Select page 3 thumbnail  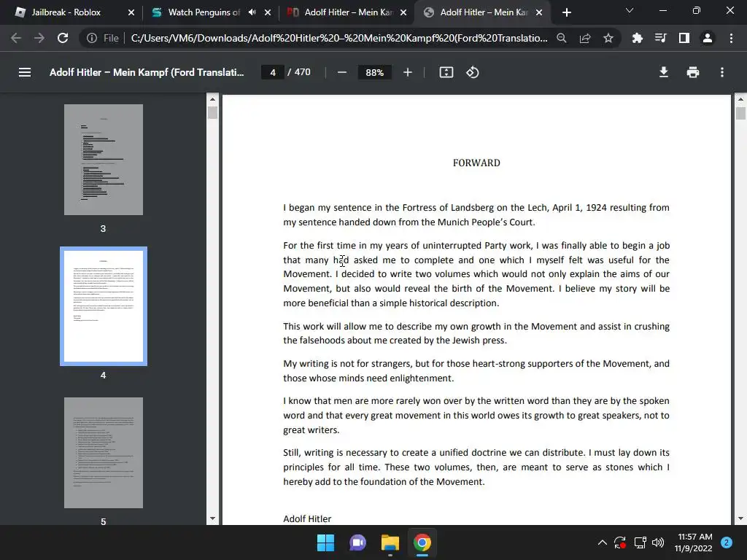[104, 160]
